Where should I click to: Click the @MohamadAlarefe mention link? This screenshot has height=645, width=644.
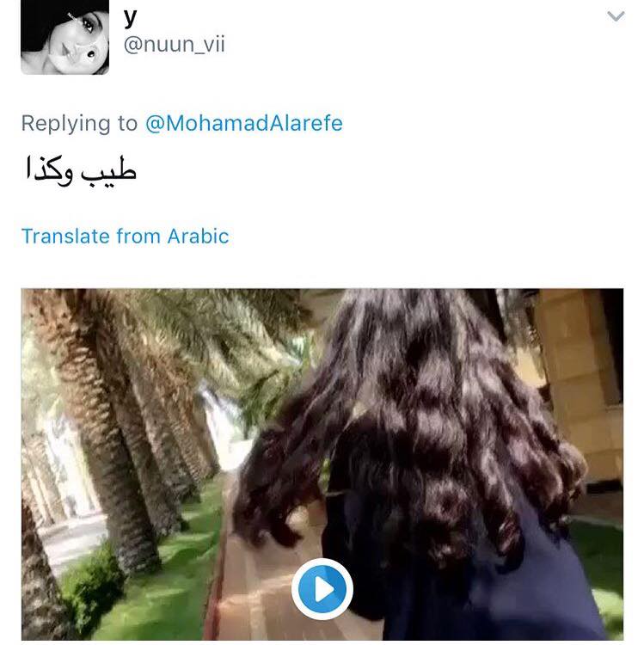244,123
